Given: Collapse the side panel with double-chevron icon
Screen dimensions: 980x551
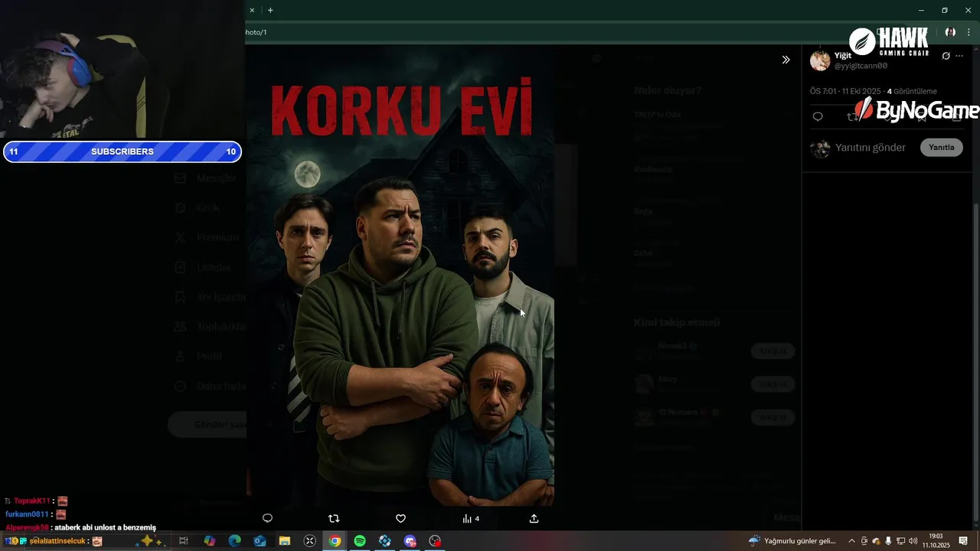Looking at the screenshot, I should pos(786,60).
